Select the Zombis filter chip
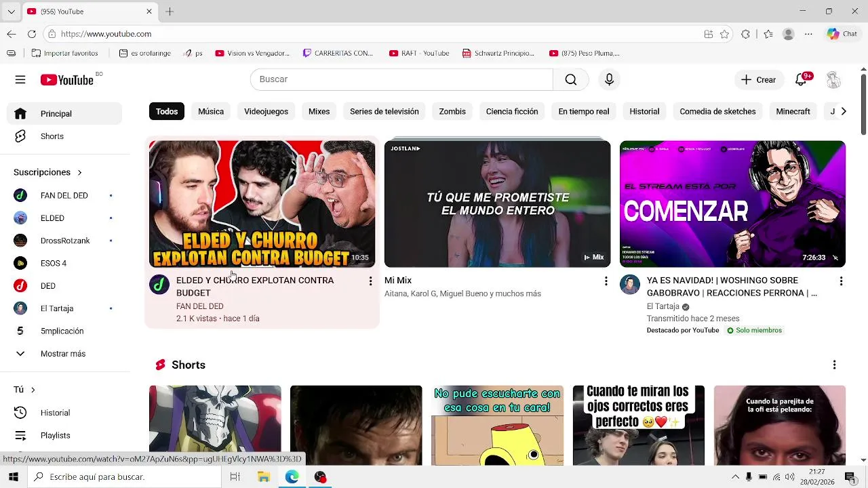 [452, 111]
